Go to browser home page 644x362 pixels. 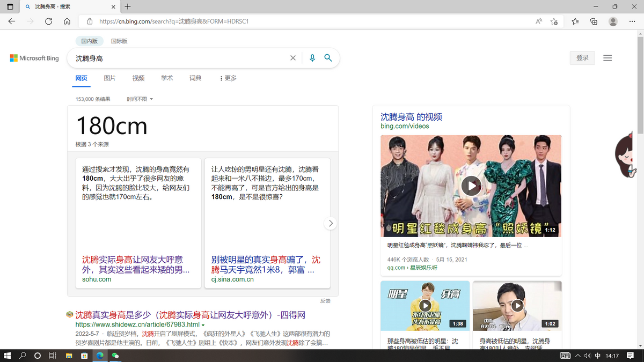tap(67, 21)
